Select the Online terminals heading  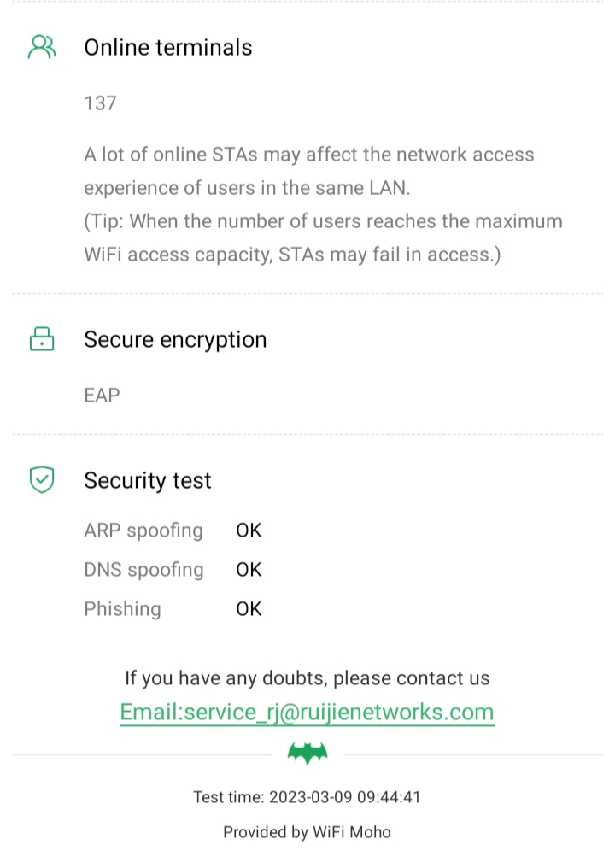click(x=167, y=47)
